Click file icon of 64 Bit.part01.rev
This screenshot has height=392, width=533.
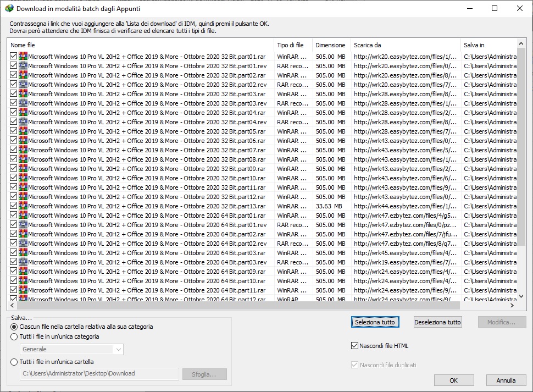tap(23, 224)
